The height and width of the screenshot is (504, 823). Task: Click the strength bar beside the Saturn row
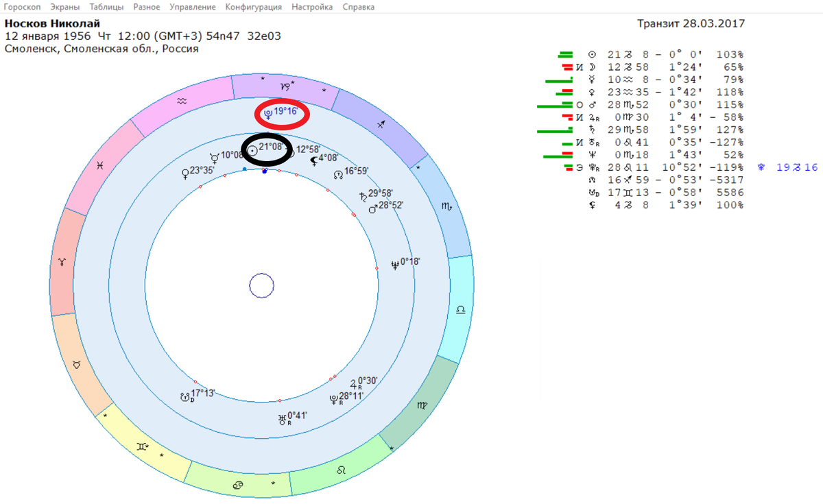[555, 130]
